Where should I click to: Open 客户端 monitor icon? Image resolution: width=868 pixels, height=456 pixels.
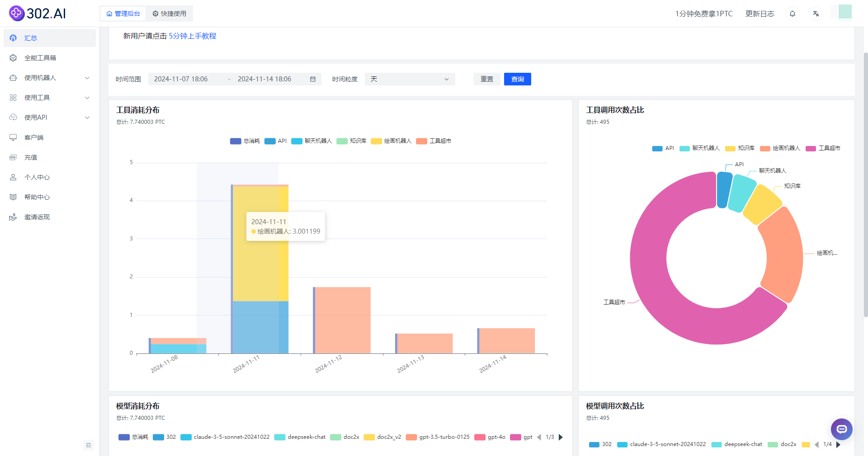tap(13, 137)
